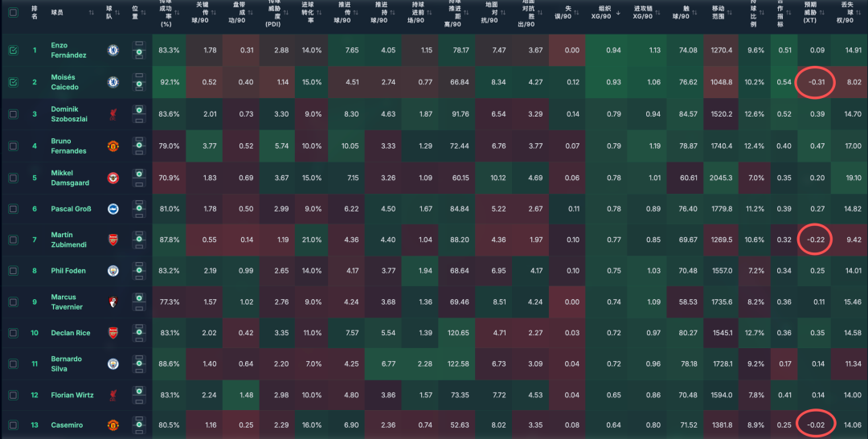868x439 pixels.
Task: Click Moisés Caicedo's circled -0.31 XT value
Action: pos(817,82)
